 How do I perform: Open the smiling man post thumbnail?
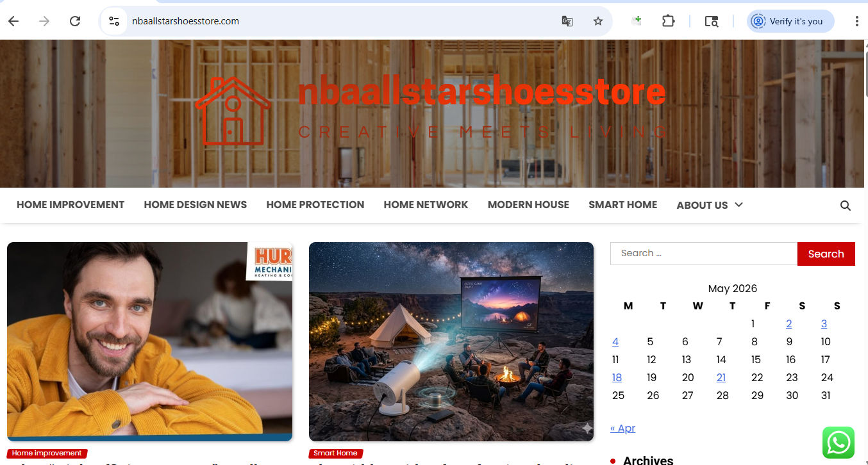coord(149,342)
